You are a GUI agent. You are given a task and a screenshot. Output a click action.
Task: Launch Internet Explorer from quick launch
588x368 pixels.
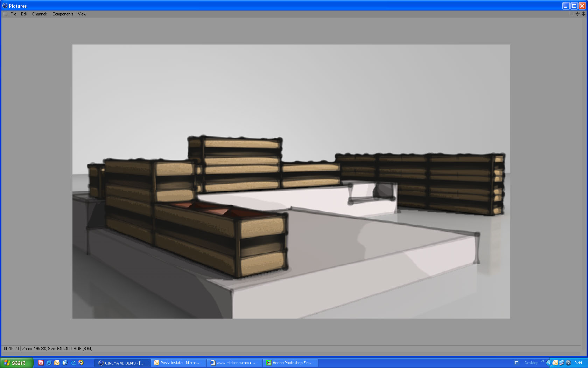[49, 363]
